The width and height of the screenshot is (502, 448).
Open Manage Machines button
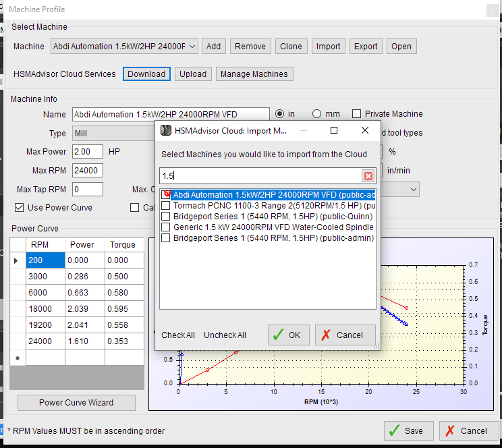click(254, 74)
